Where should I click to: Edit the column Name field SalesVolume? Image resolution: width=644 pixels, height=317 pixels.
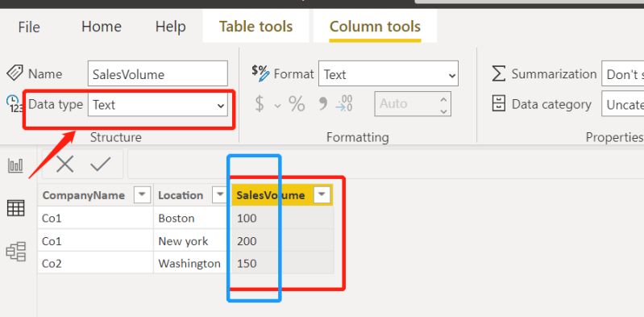(x=158, y=74)
